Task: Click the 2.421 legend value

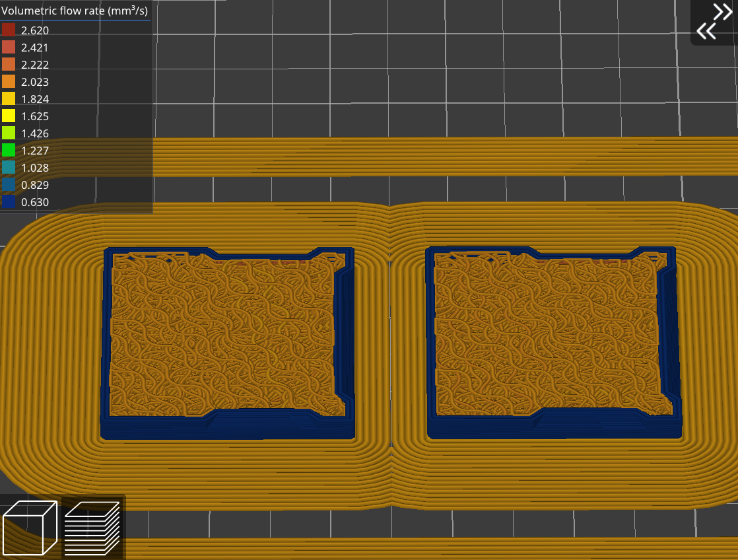Action: click(35, 48)
